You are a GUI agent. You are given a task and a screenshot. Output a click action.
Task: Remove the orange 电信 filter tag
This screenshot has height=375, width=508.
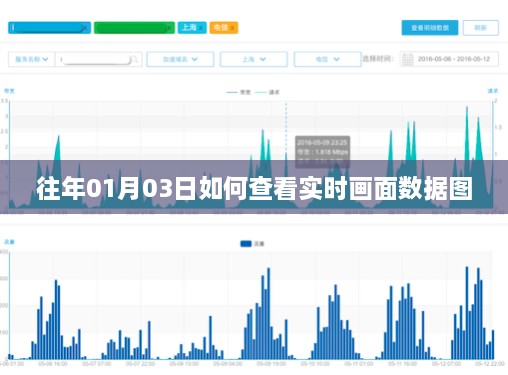[233, 28]
